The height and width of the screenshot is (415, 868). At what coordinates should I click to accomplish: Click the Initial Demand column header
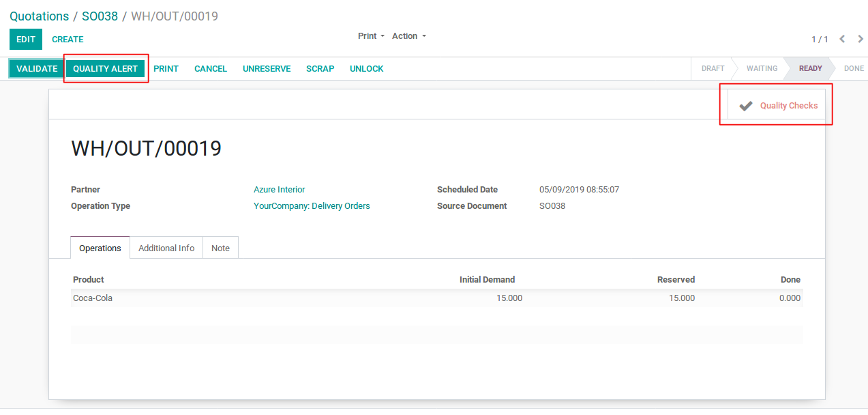click(487, 280)
